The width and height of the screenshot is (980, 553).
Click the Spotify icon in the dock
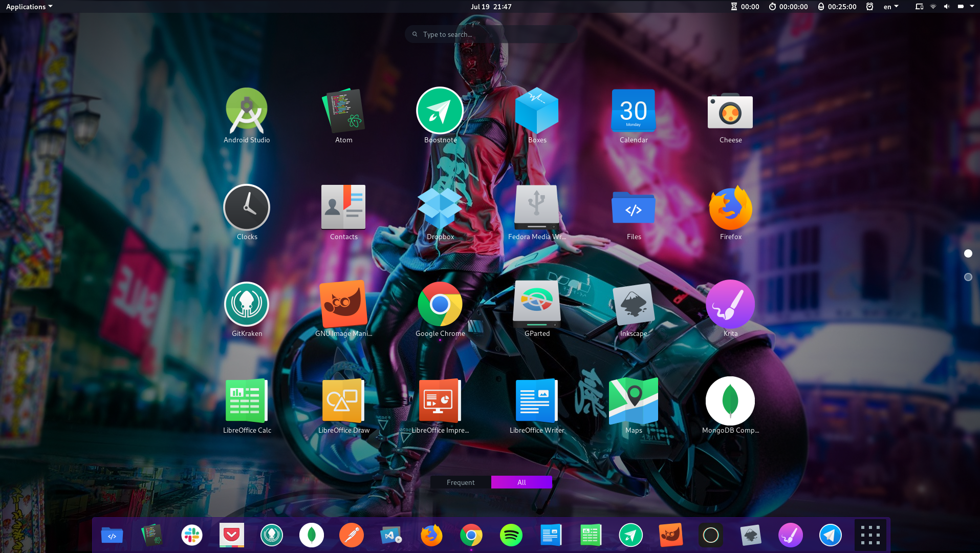point(511,536)
